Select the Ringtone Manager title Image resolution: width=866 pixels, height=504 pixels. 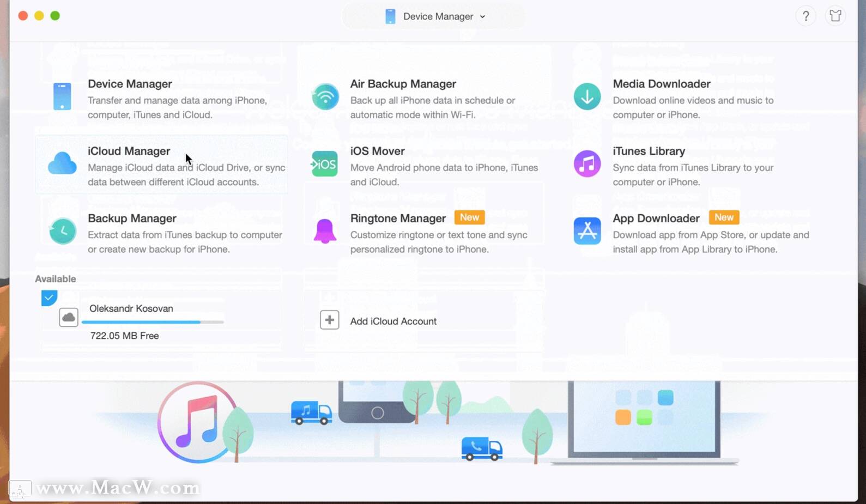click(x=398, y=218)
